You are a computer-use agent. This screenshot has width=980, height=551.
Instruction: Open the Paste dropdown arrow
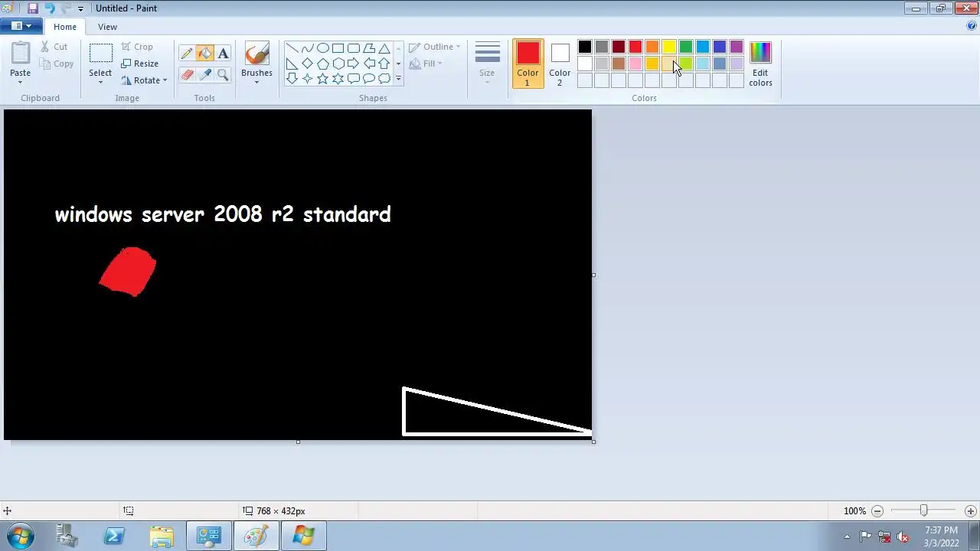(x=21, y=82)
